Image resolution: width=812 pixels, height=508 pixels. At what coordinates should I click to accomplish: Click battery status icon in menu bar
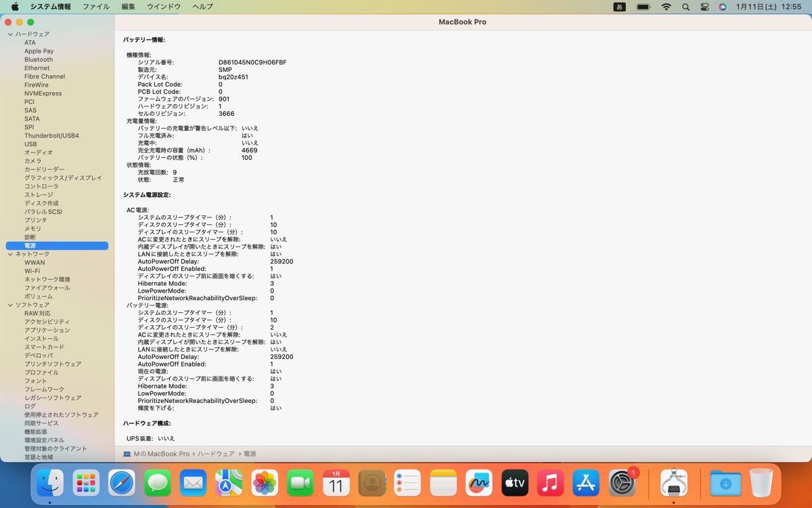coord(644,7)
